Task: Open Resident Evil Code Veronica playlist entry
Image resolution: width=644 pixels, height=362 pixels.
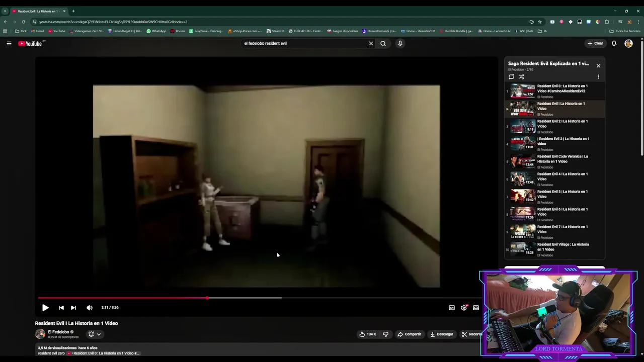Action: click(554, 161)
